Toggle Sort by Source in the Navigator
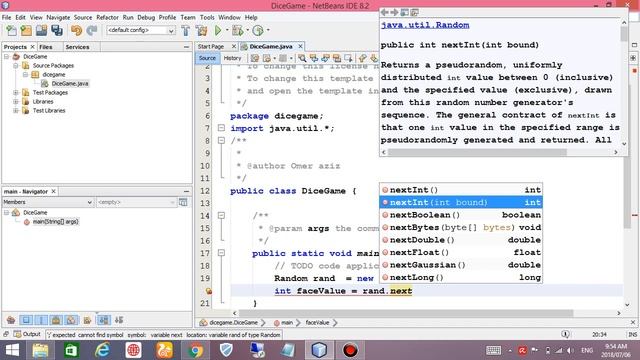Screen dimensions: 640x360 tap(119, 320)
